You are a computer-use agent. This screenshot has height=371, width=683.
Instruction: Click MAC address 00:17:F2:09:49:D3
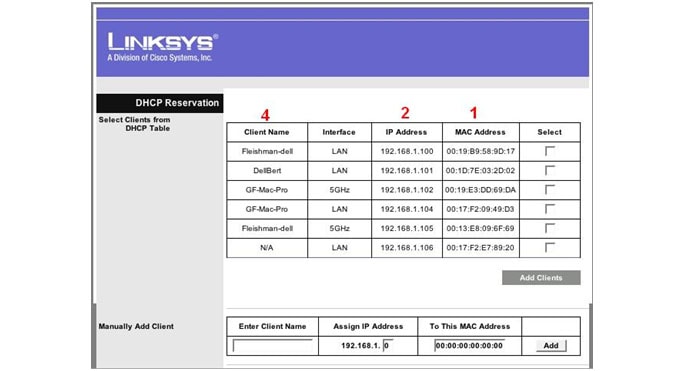480,209
